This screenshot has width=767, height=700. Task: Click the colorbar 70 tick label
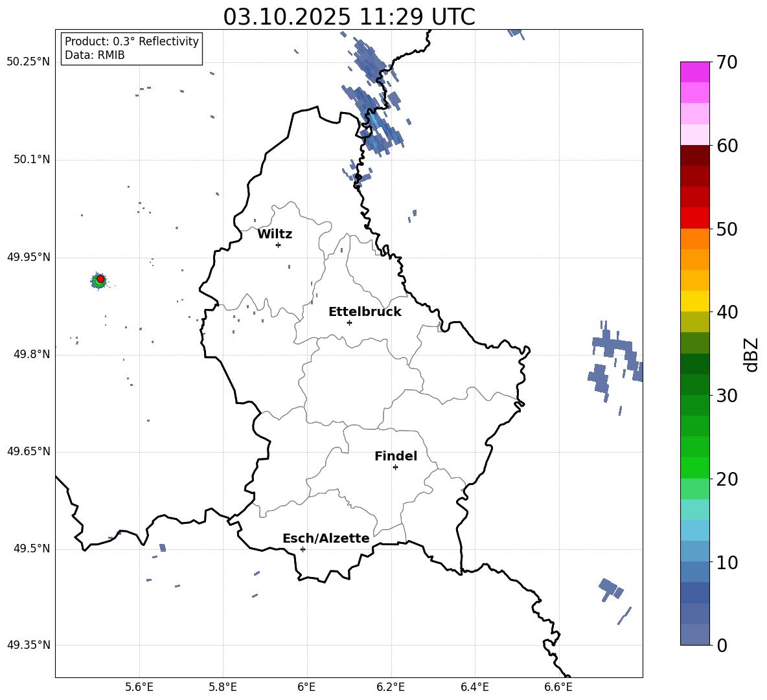[x=727, y=62]
